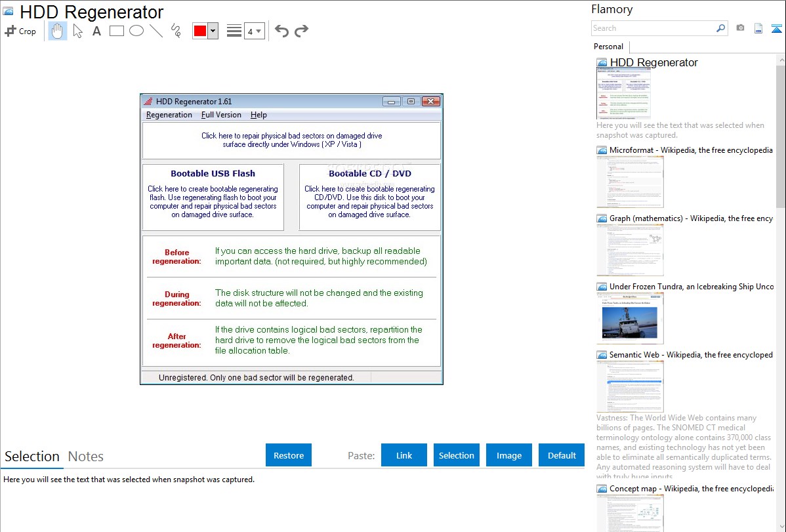The width and height of the screenshot is (786, 532).
Task: Select the text annotation tool
Action: click(96, 31)
